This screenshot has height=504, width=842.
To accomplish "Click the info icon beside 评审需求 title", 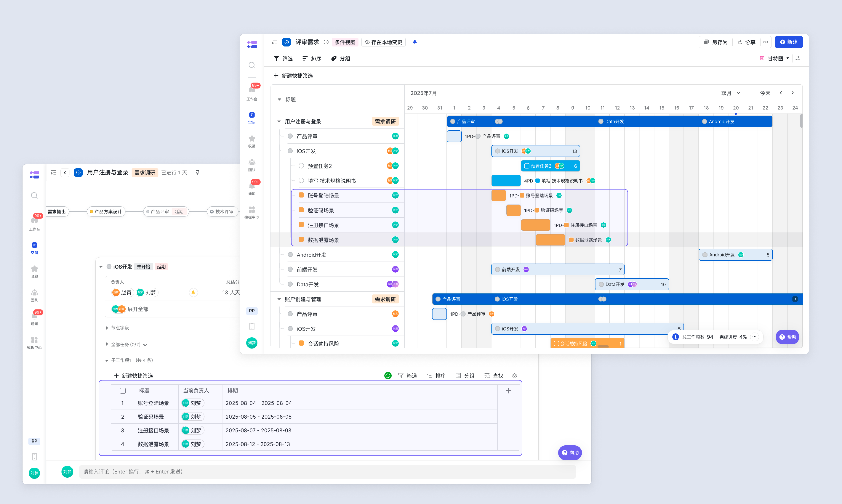I will [x=326, y=42].
